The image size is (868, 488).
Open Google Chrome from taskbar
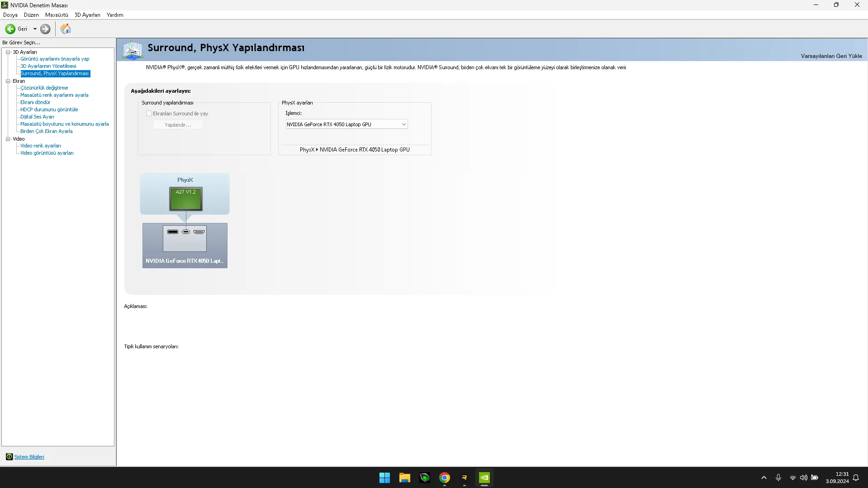[445, 478]
